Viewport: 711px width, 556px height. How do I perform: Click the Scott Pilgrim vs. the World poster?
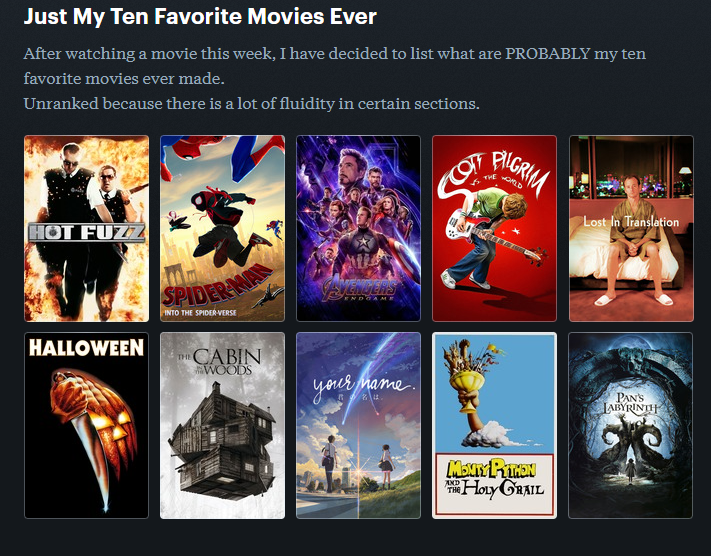coord(494,229)
